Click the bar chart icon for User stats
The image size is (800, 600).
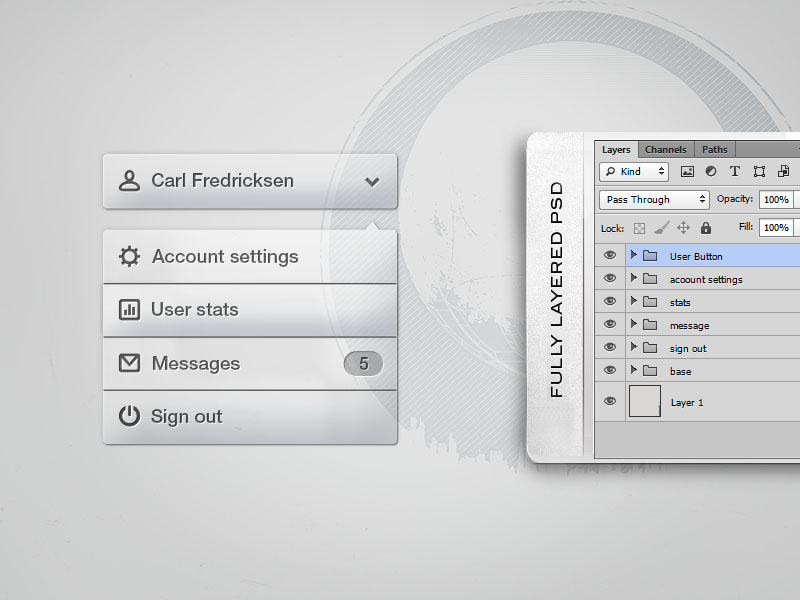[129, 309]
